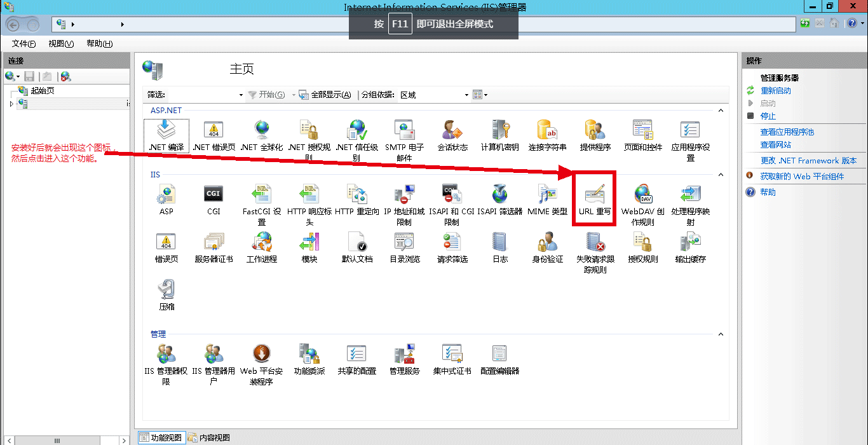Open the 失败请求跟踪规则 feature
Image resolution: width=868 pixels, height=445 pixels.
point(595,252)
